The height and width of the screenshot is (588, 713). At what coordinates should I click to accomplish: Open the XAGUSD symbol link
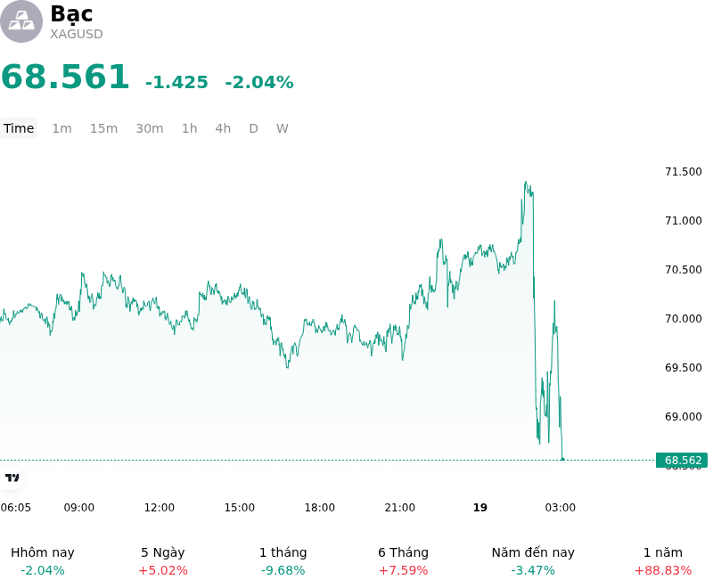click(77, 34)
